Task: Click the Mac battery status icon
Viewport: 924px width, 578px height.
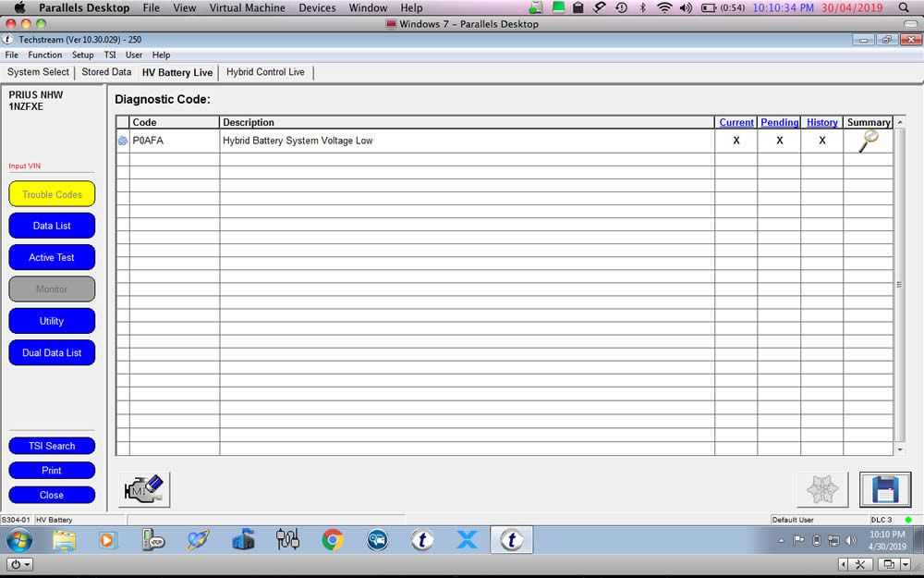Action: 709,7
